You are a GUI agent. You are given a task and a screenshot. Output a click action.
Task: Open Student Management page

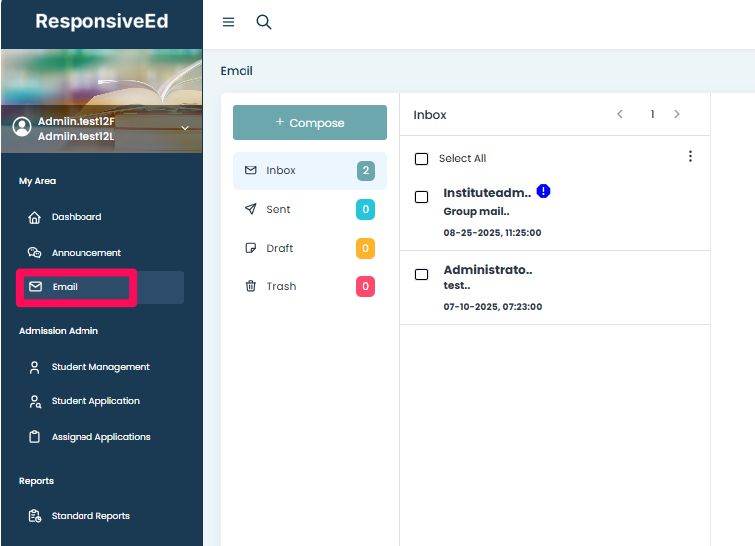(100, 367)
